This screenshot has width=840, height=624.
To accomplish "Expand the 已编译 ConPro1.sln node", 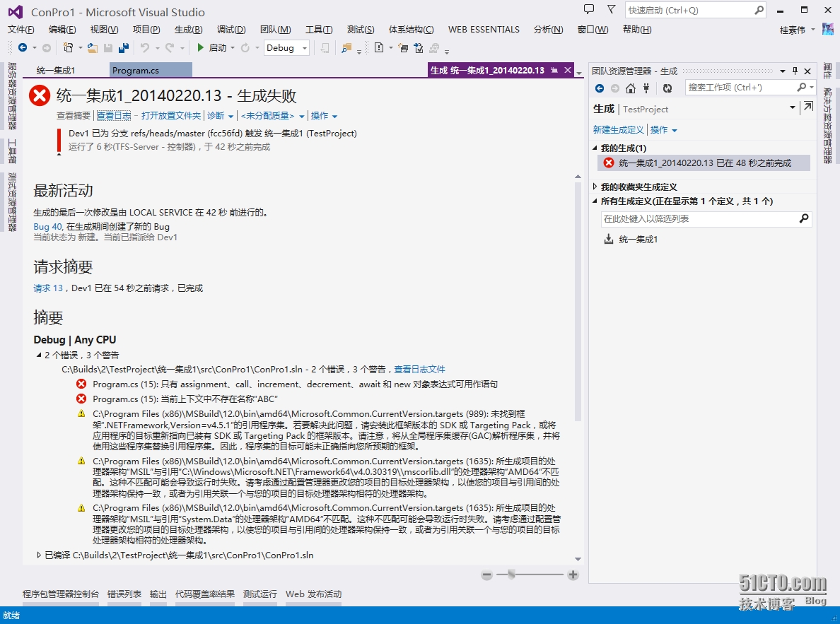I will pos(39,555).
